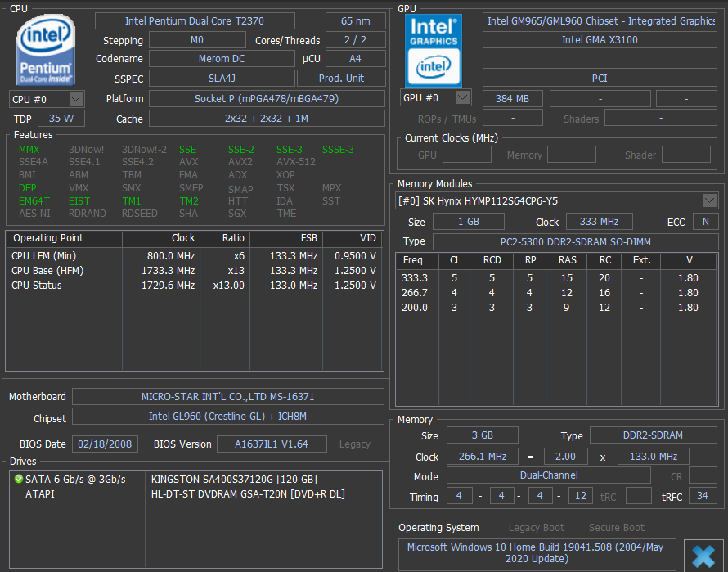Click the µCU value A4

coord(356,59)
